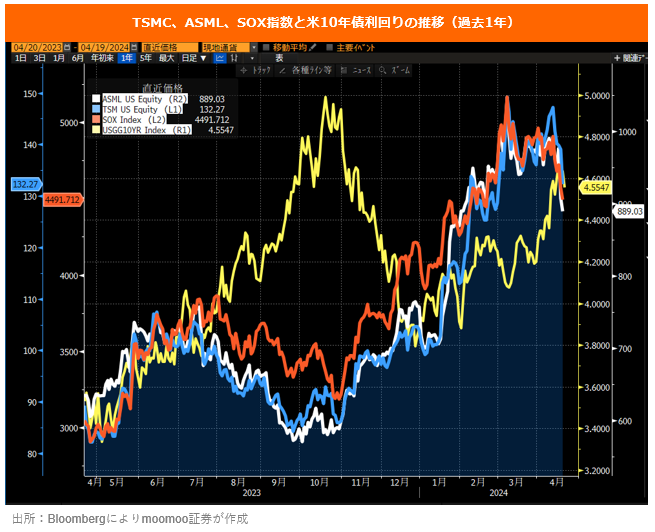Select the bar/candle chart type icon

point(234,58)
